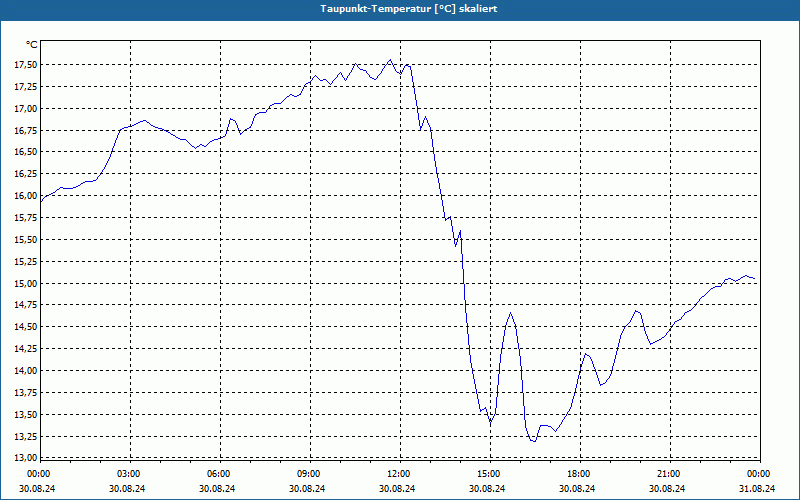Pick the 30.08.24 date below 15:00
Viewport: 800px width, 500px height.
point(487,489)
